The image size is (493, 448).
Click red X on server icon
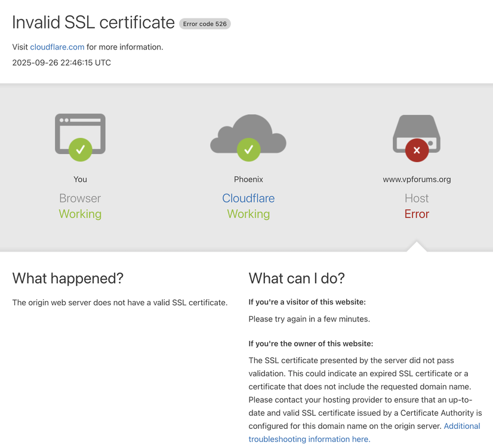tap(417, 150)
